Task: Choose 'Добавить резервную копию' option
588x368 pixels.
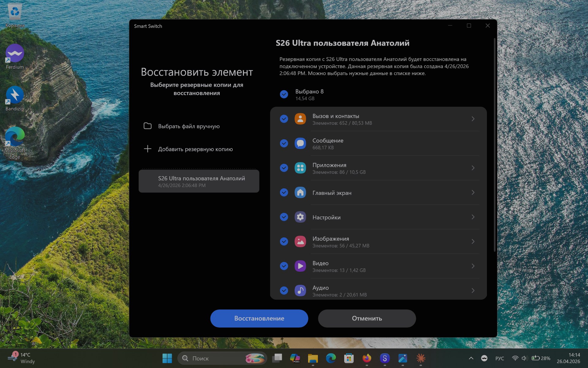Action: pos(195,149)
